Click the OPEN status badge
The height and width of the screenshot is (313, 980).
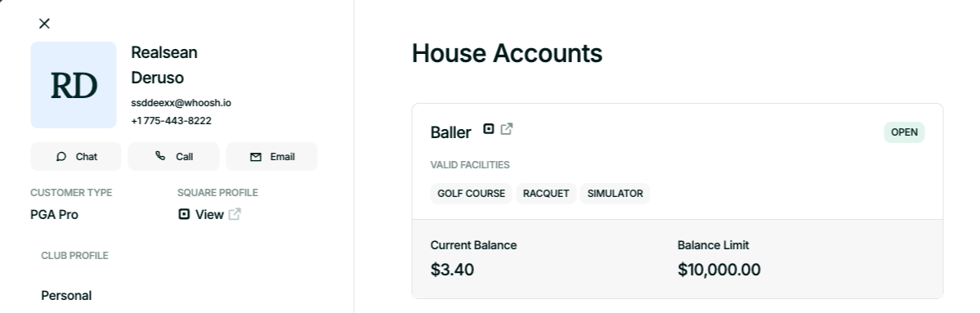pos(904,132)
